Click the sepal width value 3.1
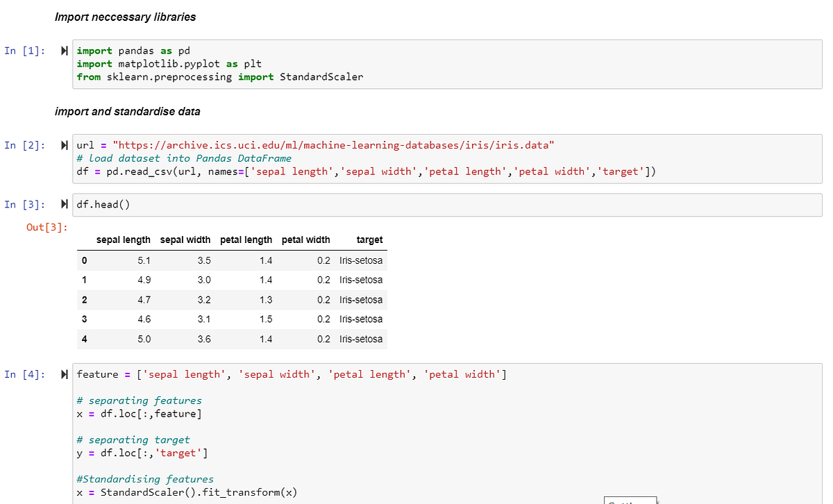 (x=204, y=319)
